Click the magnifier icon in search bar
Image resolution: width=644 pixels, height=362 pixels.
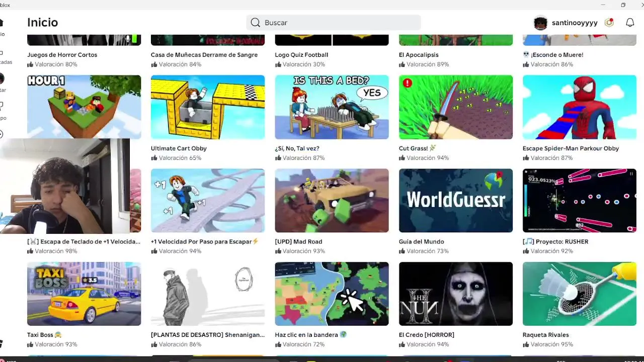pos(256,23)
